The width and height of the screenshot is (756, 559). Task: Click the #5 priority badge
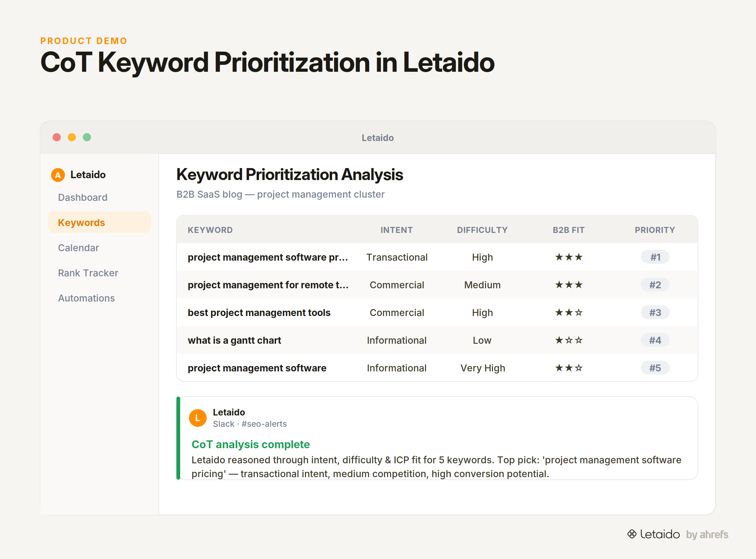pos(655,368)
